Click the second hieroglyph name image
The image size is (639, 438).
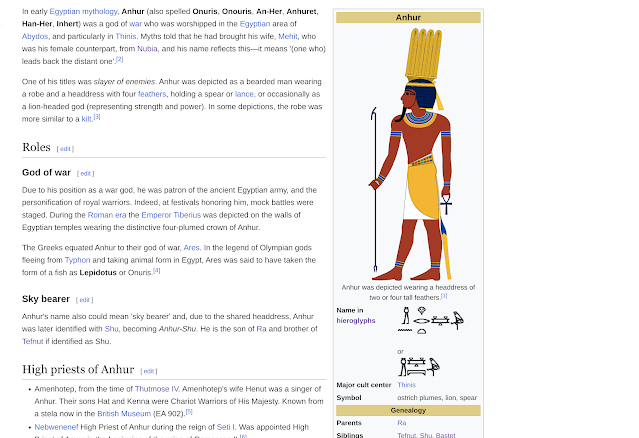(419, 367)
